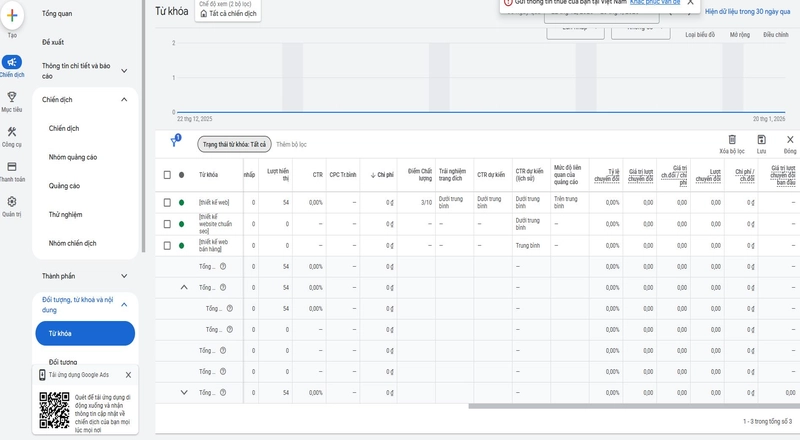Select Nhóm quảng cáo
800x440 pixels.
73,157
